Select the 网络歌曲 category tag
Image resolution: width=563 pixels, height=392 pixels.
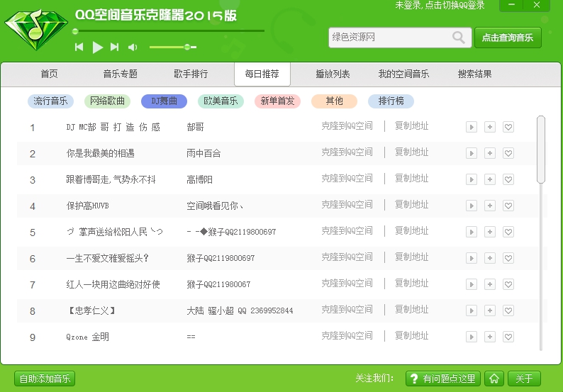click(107, 101)
